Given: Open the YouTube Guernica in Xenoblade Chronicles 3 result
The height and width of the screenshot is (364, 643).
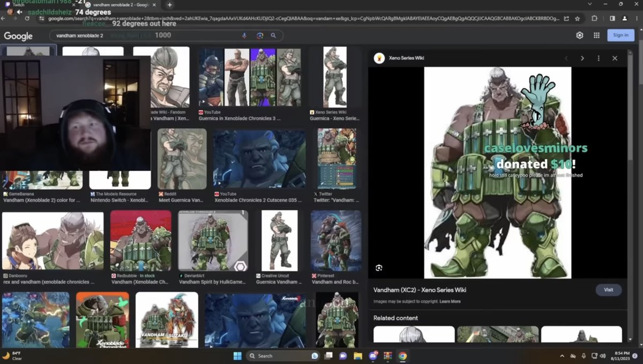Looking at the screenshot, I should [250, 78].
